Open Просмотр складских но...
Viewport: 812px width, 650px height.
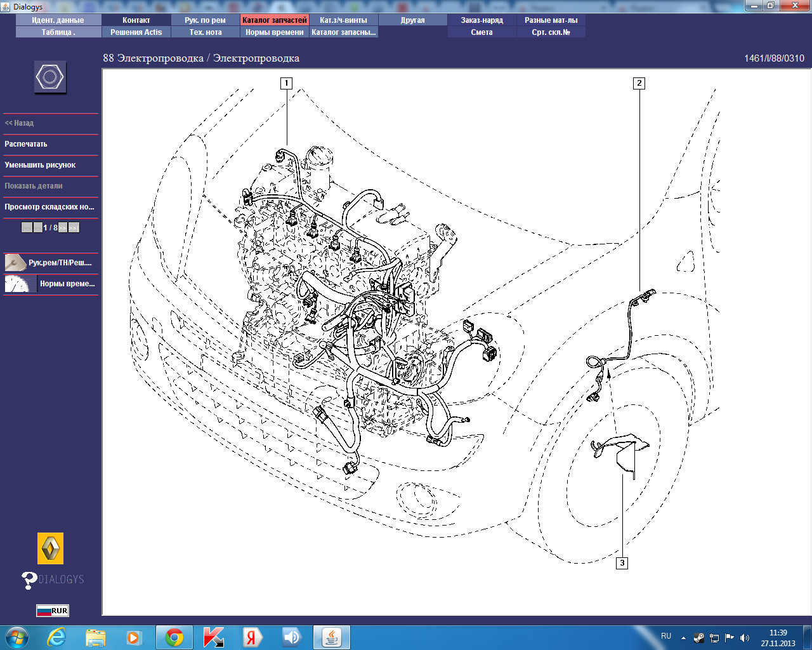(49, 207)
